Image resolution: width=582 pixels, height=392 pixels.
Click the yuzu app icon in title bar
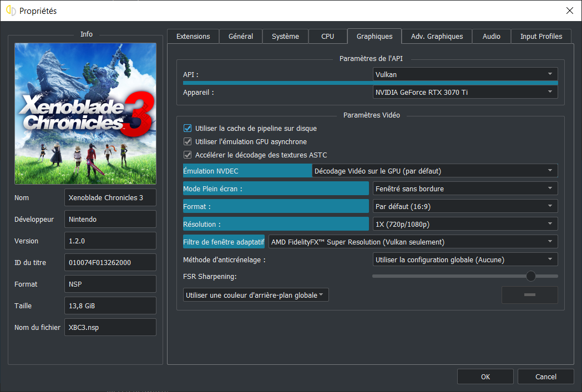point(11,11)
